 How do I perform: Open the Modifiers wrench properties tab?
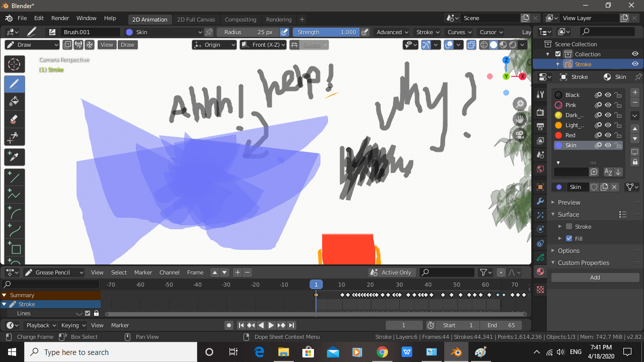pos(540,201)
